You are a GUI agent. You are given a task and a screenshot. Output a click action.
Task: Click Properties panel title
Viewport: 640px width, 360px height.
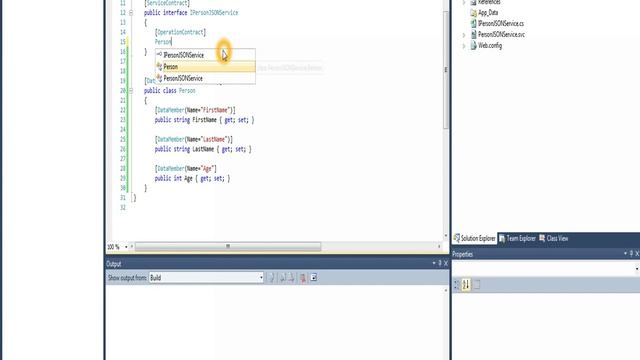[462, 254]
